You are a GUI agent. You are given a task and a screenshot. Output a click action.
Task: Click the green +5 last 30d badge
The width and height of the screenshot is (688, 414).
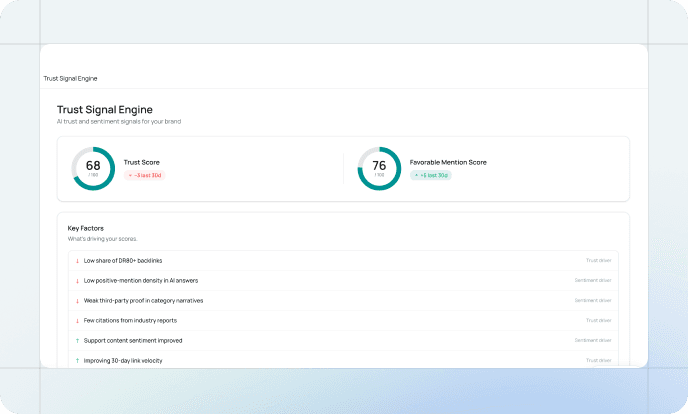[431, 175]
